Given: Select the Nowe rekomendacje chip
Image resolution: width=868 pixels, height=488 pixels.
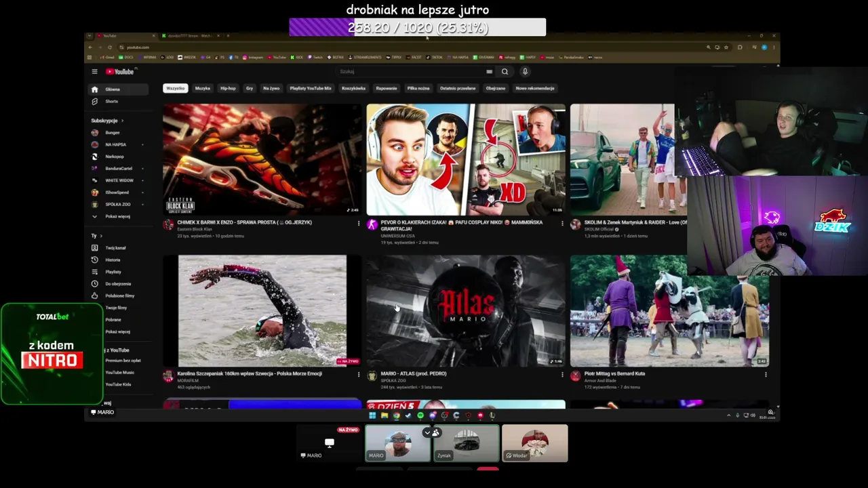Looking at the screenshot, I should point(535,88).
